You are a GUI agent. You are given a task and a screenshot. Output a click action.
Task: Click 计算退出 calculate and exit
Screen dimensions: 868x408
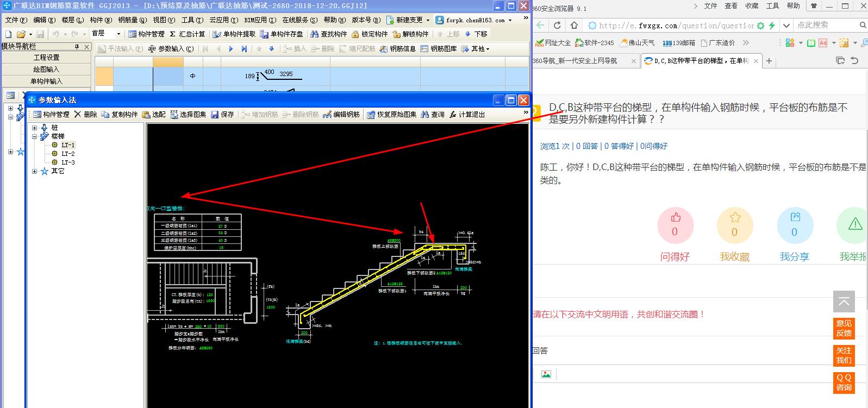[467, 115]
